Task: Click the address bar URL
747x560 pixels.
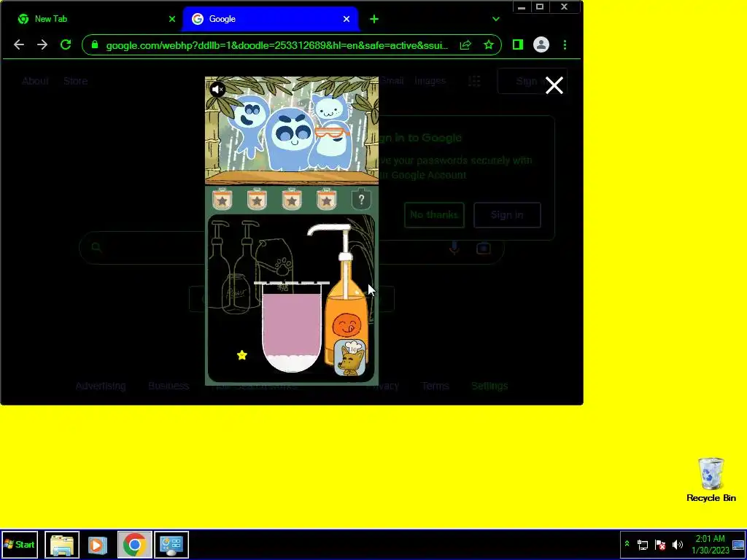Action: pyautogui.click(x=276, y=45)
